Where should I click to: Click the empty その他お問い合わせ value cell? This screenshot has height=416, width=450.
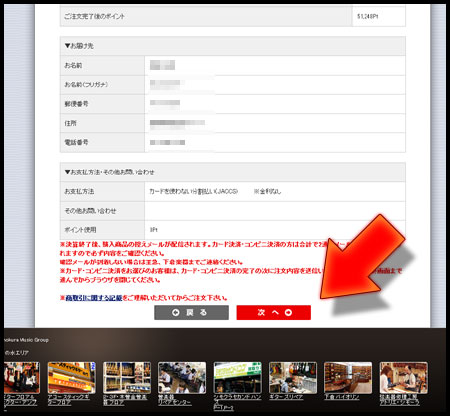click(x=275, y=211)
